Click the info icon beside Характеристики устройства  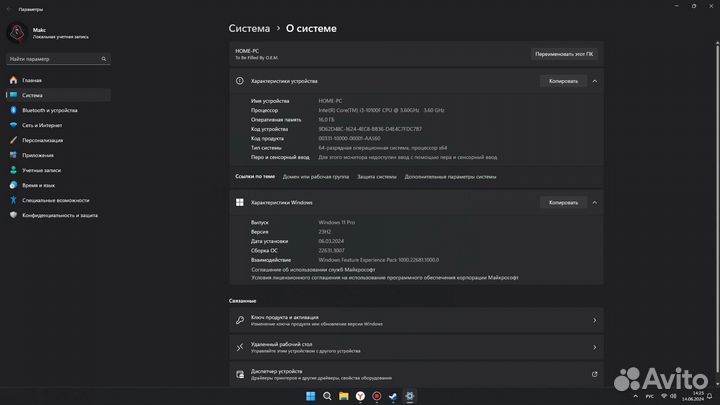pyautogui.click(x=240, y=81)
